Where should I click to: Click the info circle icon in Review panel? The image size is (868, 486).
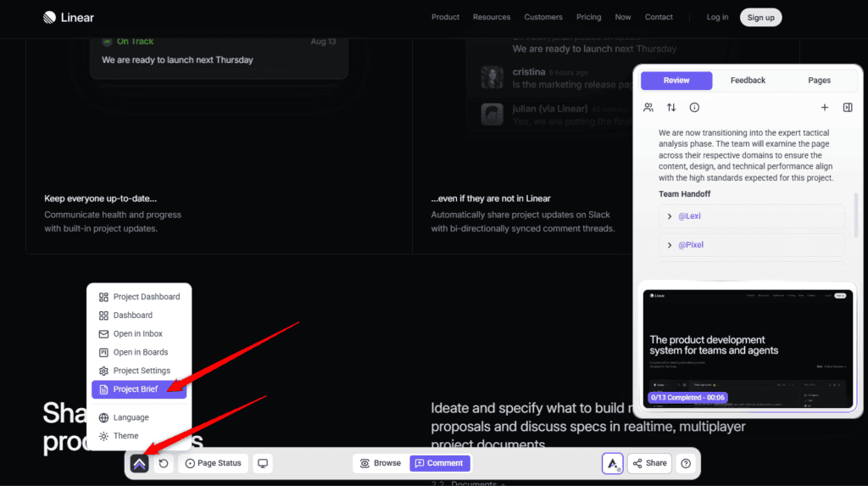point(694,108)
